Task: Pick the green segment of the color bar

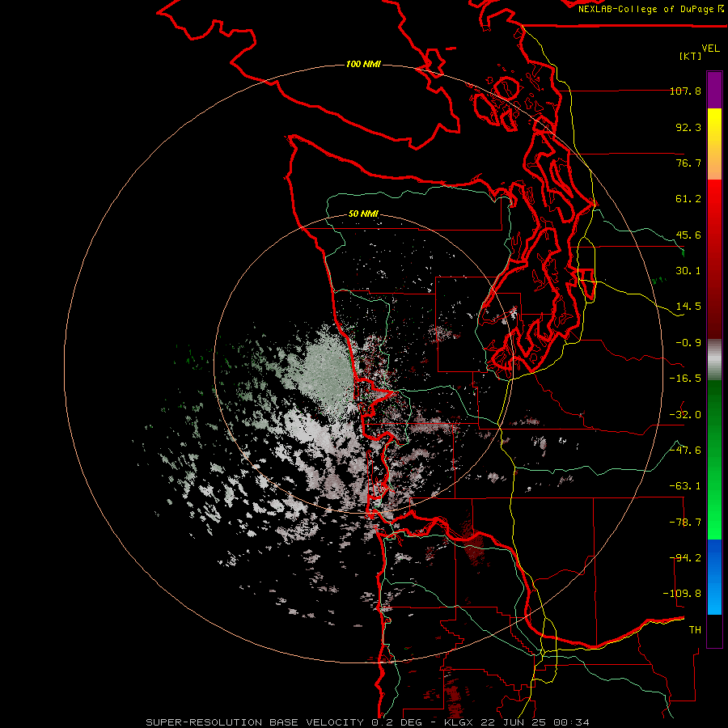Action: pos(714,459)
